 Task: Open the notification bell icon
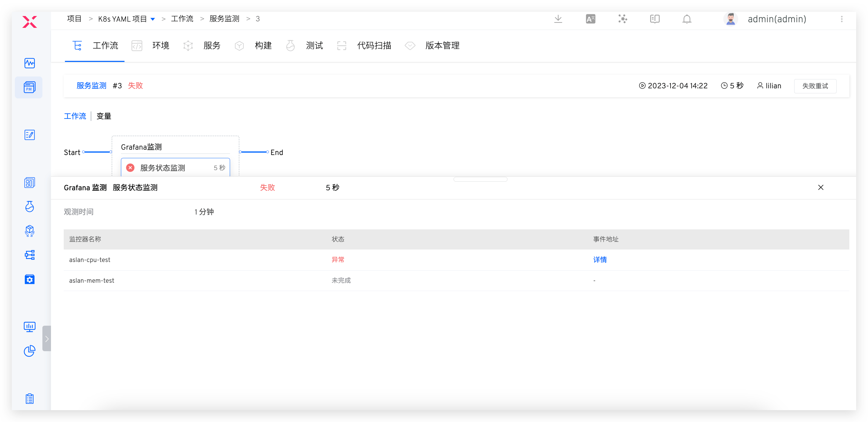pos(686,19)
